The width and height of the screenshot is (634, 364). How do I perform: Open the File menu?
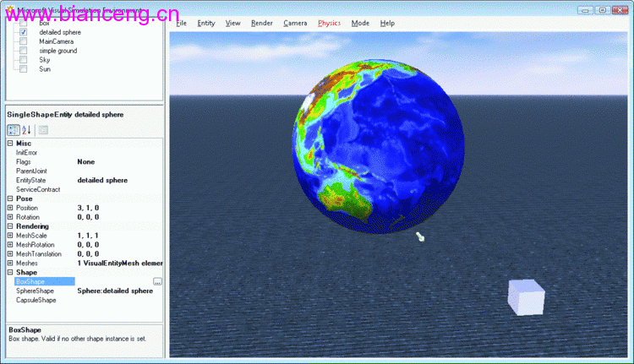click(181, 23)
